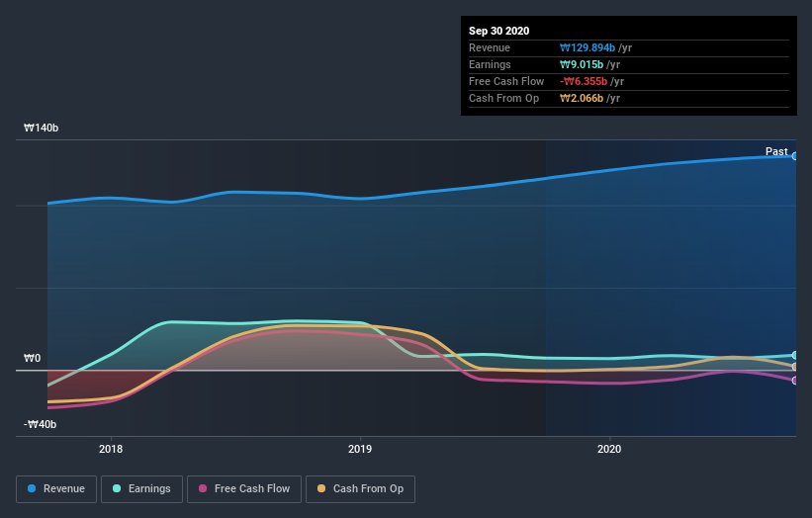Click the Past label on chart
Screen dimensions: 812x518
[776, 151]
